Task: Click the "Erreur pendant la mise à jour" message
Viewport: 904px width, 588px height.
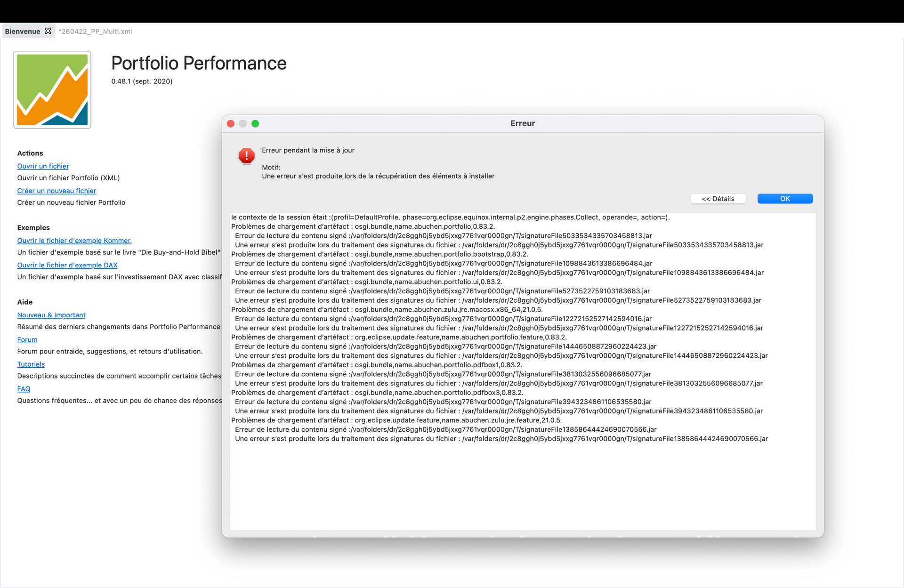Action: coord(308,150)
